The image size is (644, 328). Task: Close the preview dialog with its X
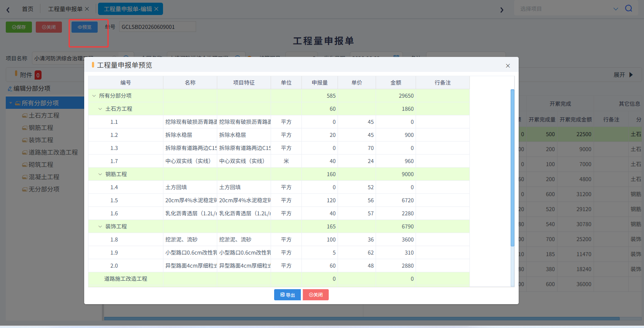tap(508, 66)
